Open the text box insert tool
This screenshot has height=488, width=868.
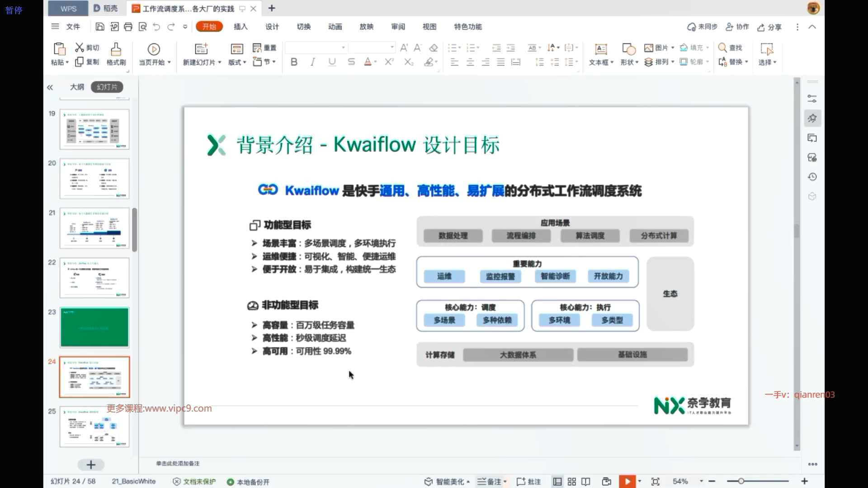pos(601,49)
